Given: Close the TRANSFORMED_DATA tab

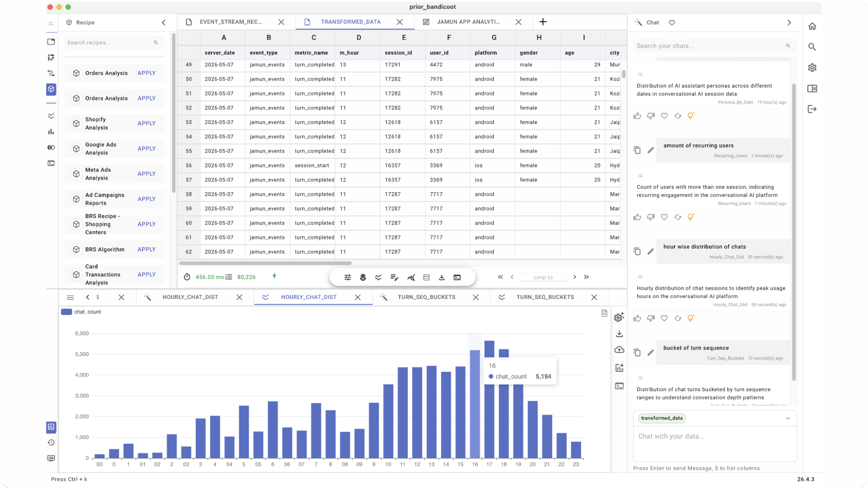Looking at the screenshot, I should 399,22.
